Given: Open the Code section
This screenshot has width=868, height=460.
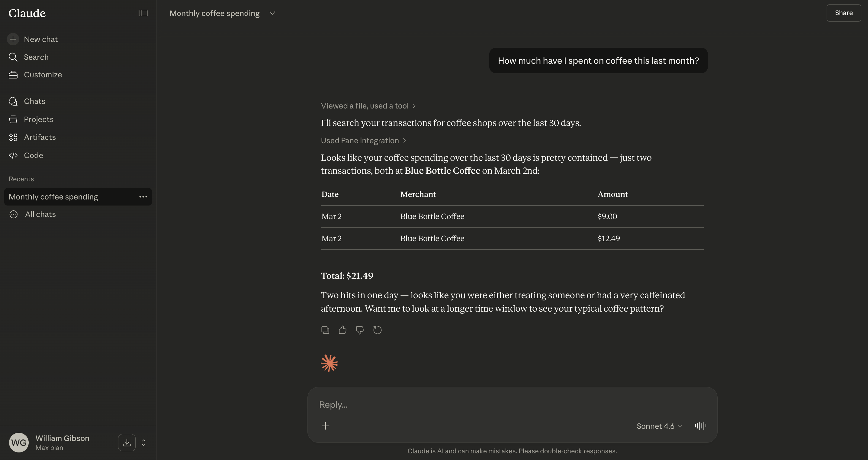Looking at the screenshot, I should (x=33, y=155).
